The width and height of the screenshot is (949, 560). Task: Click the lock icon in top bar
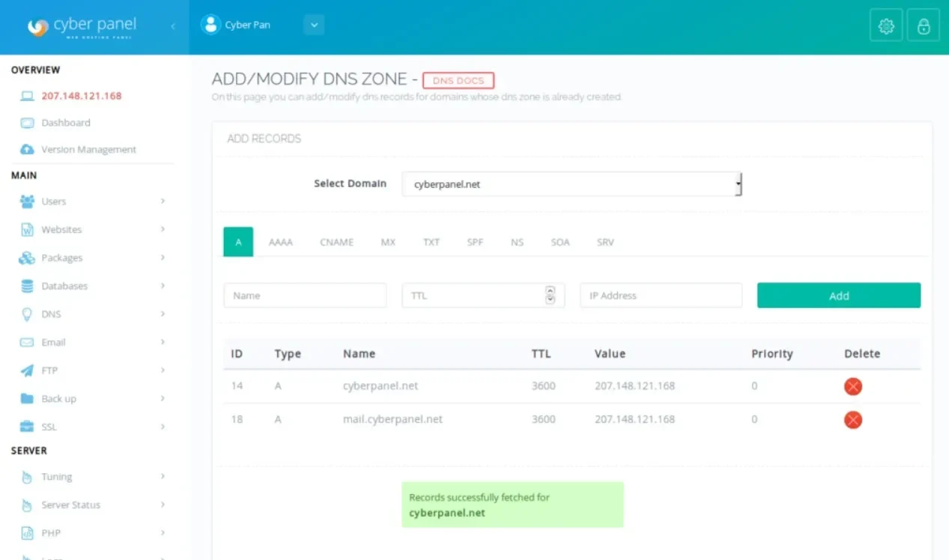coord(924,26)
